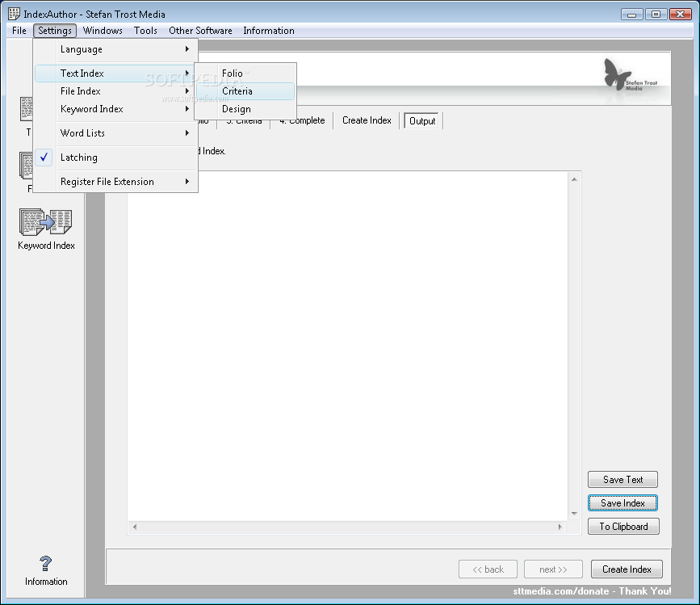The image size is (700, 605).
Task: Switch to the 4. Complete tab
Action: click(x=302, y=120)
